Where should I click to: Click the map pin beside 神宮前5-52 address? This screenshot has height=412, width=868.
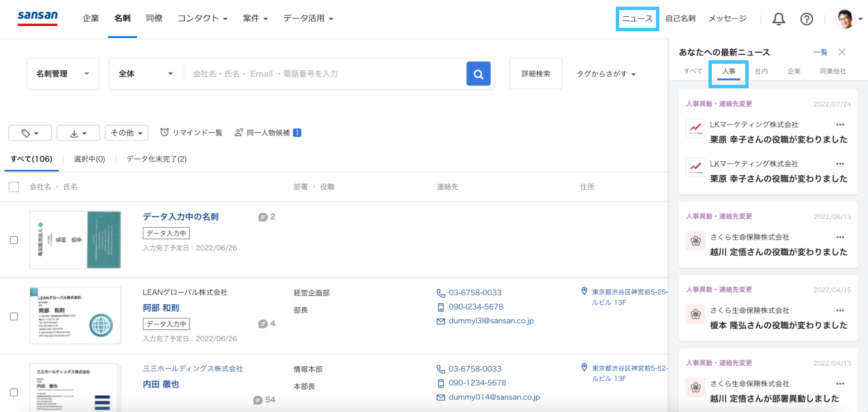point(584,367)
